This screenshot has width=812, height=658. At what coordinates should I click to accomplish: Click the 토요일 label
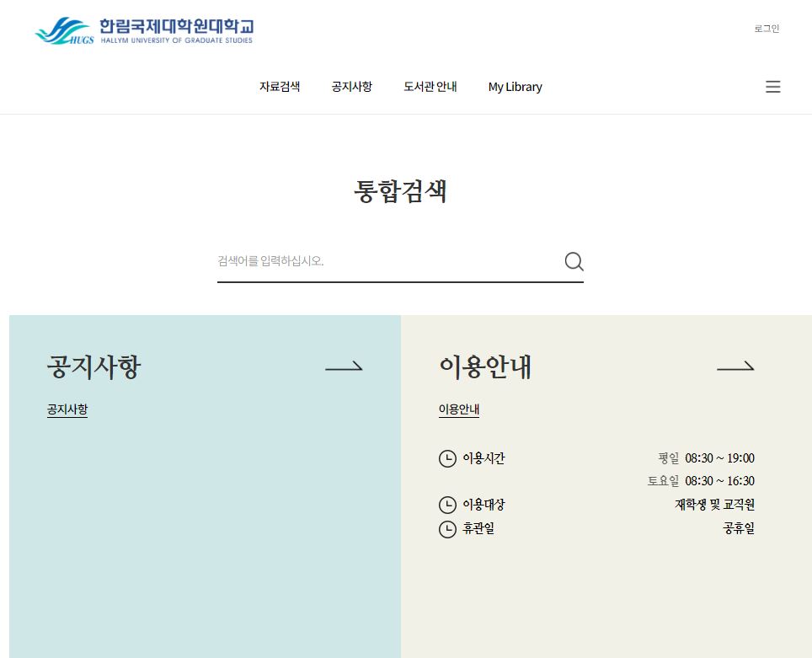point(664,481)
